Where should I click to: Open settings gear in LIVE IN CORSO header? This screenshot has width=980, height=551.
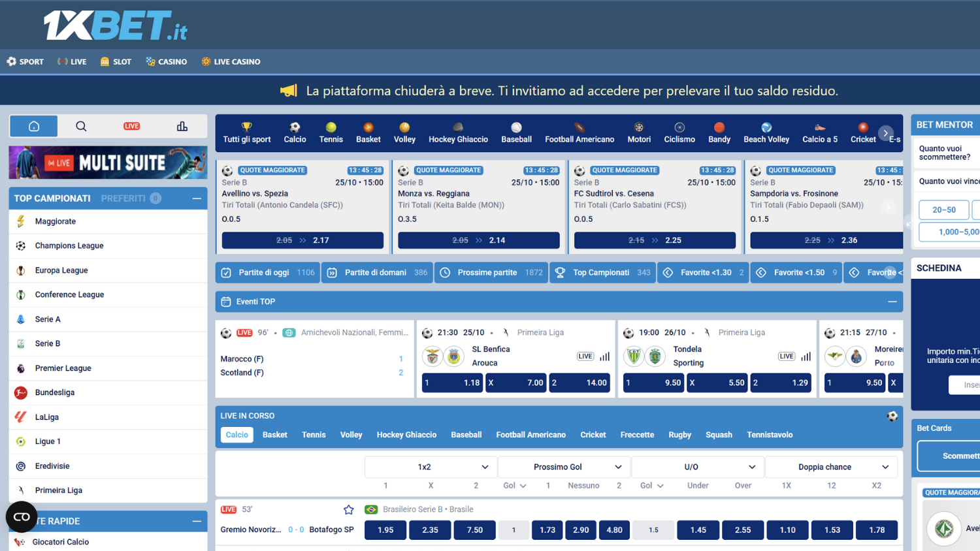click(892, 415)
